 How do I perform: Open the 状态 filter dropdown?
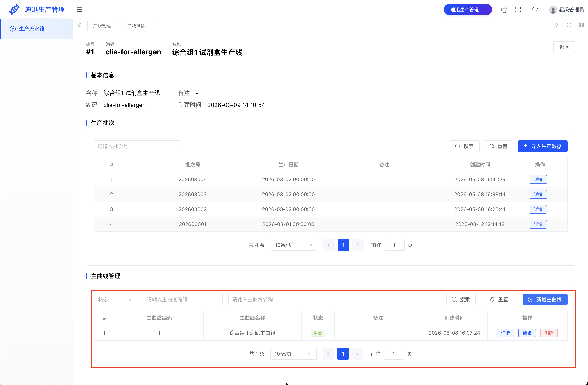pyautogui.click(x=115, y=299)
